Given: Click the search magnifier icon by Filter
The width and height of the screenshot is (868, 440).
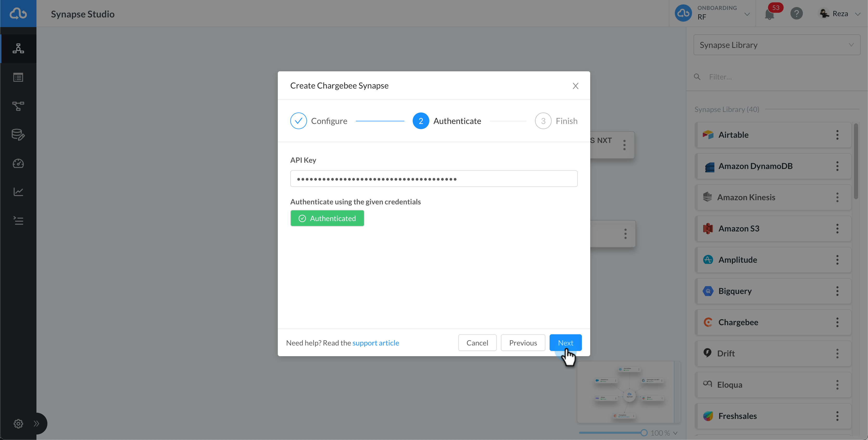Looking at the screenshot, I should (697, 77).
